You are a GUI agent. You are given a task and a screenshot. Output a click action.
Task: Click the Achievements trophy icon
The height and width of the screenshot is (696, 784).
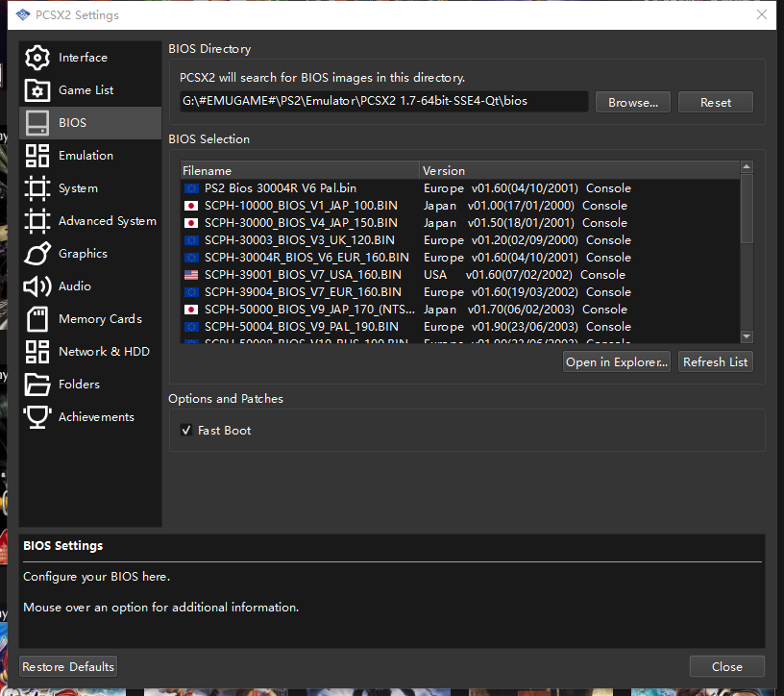[x=37, y=417]
